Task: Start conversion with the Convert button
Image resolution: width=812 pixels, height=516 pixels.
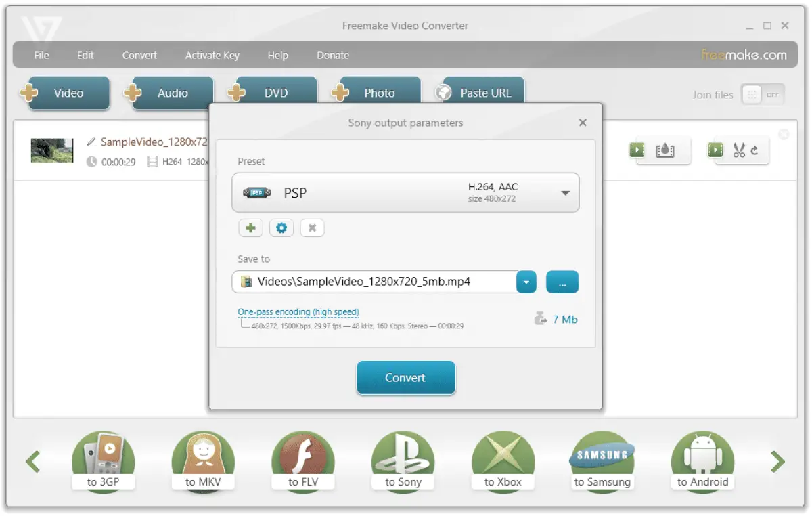Action: [x=406, y=378]
